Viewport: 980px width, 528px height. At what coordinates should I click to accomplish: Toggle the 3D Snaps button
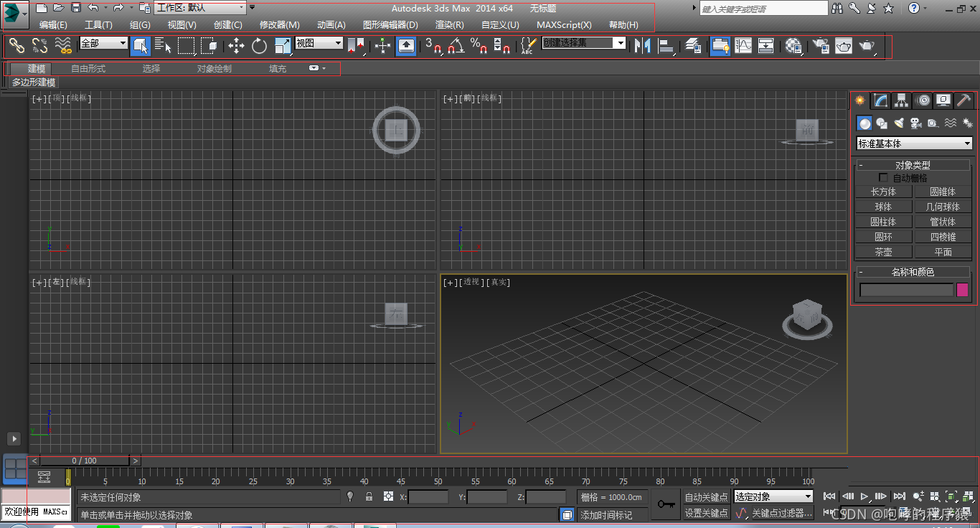[433, 46]
